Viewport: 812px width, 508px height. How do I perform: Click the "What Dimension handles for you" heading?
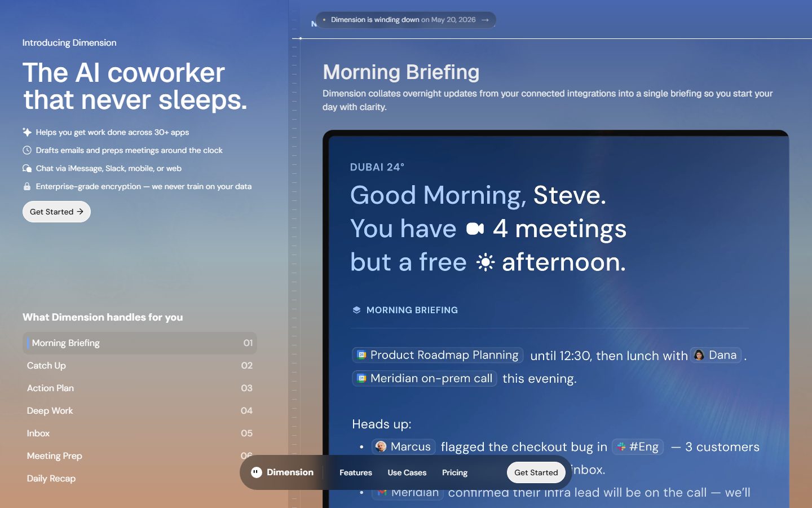click(x=103, y=317)
